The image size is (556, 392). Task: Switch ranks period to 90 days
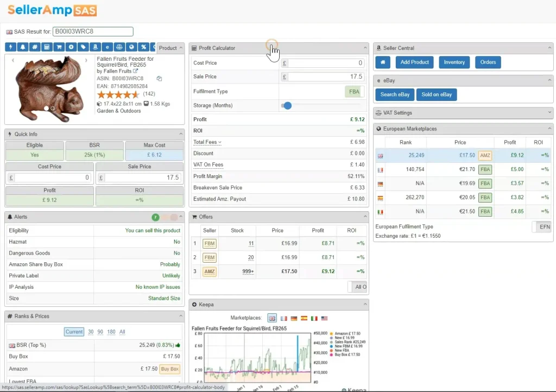point(100,332)
